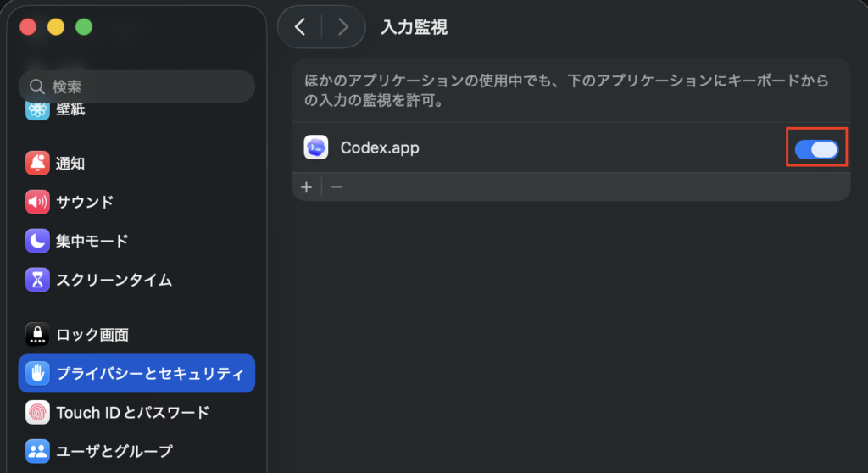Open the 集中モード moon icon
868x473 pixels.
coord(37,241)
